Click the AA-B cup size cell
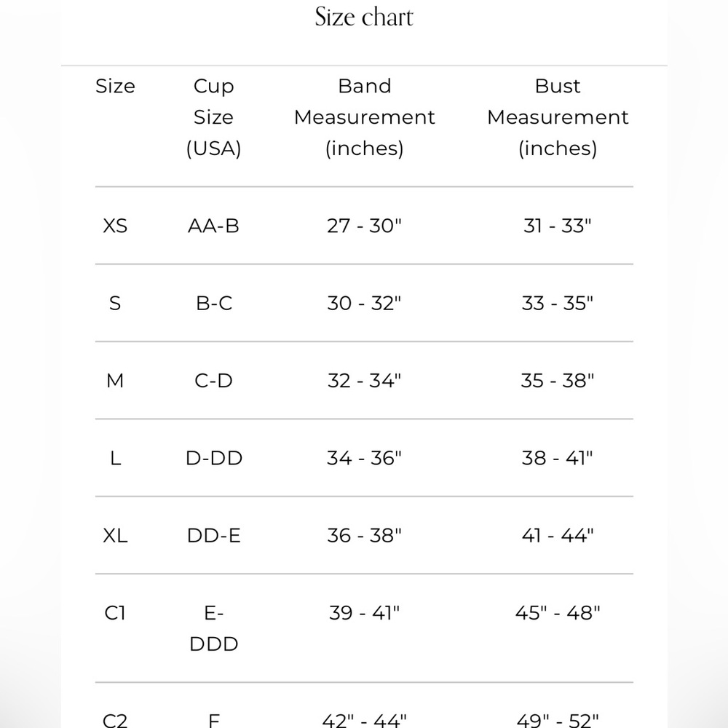The height and width of the screenshot is (728, 728). 213,226
